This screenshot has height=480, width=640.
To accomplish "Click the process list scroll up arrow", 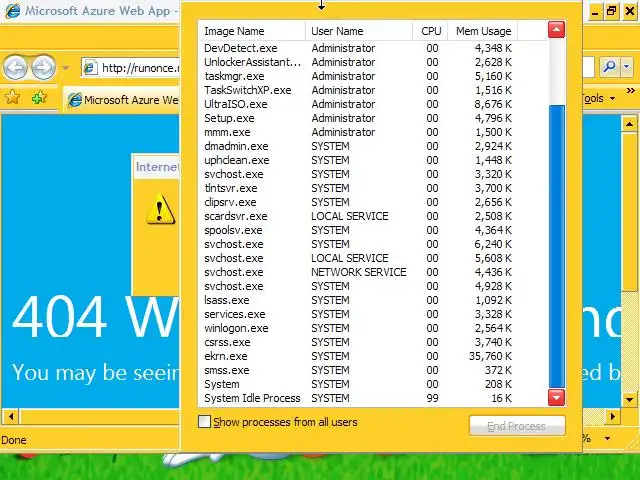I will (556, 30).
